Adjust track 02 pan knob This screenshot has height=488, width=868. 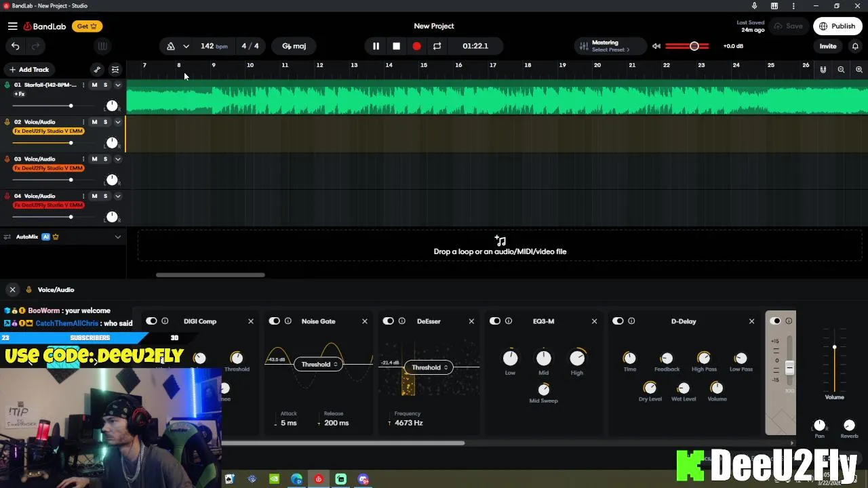(x=112, y=142)
